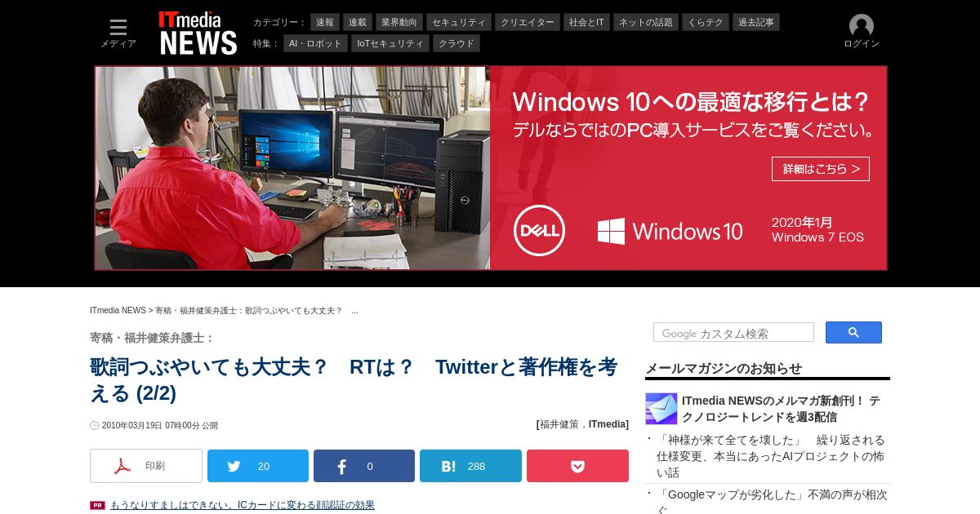Click the blue search magnifier button
980x514 pixels.
point(853,332)
